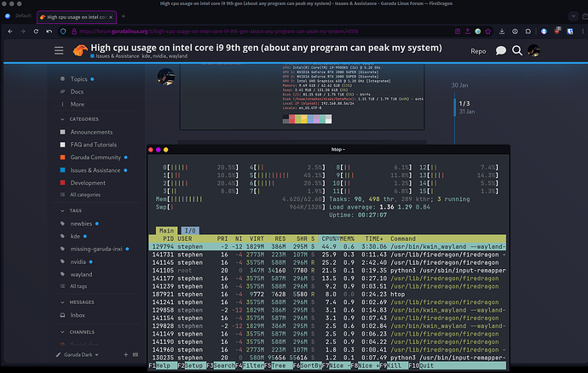Bookmark this page with the star icon
The image size is (588, 373).
point(488,32)
